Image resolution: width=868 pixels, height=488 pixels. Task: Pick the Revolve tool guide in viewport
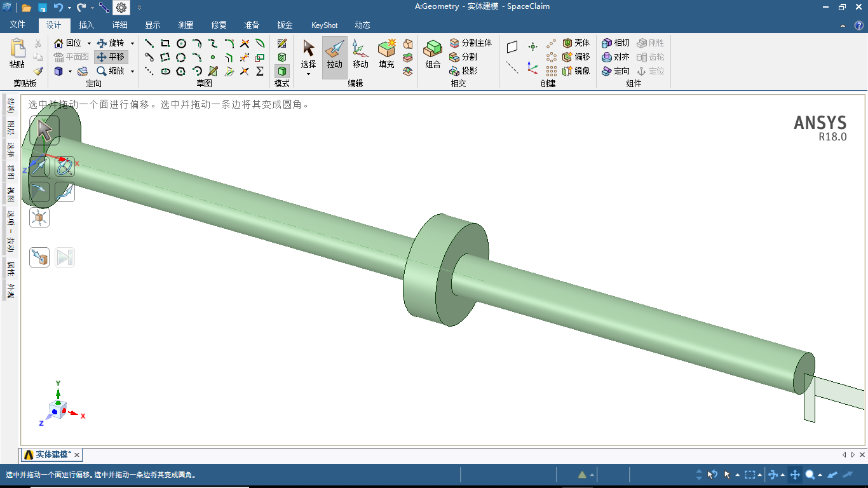pyautogui.click(x=64, y=167)
